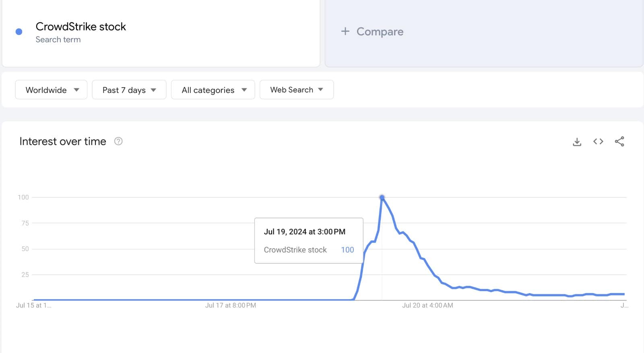The height and width of the screenshot is (353, 644).
Task: Click the Compare text to add a term
Action: [x=380, y=31]
